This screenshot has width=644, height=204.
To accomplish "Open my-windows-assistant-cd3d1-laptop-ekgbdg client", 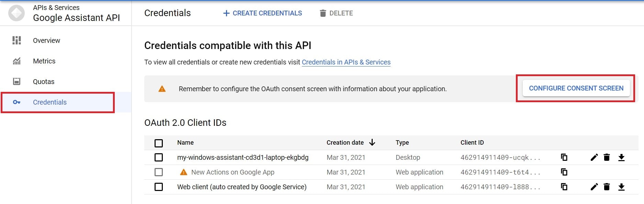I will click(x=243, y=157).
